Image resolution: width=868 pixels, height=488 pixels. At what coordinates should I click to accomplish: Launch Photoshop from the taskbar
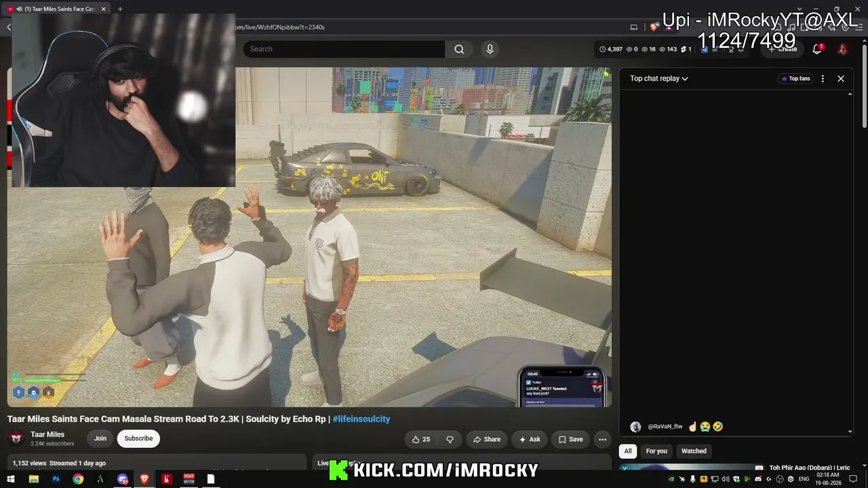[56, 479]
